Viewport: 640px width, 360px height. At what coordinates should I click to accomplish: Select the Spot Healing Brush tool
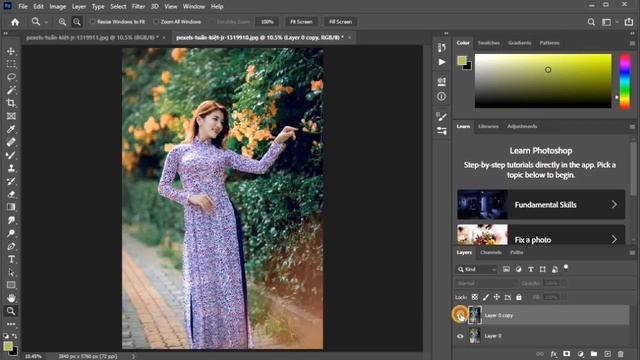click(11, 142)
